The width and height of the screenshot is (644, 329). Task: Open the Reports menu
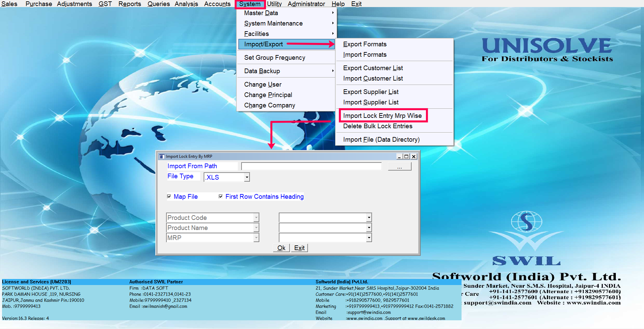click(x=129, y=4)
